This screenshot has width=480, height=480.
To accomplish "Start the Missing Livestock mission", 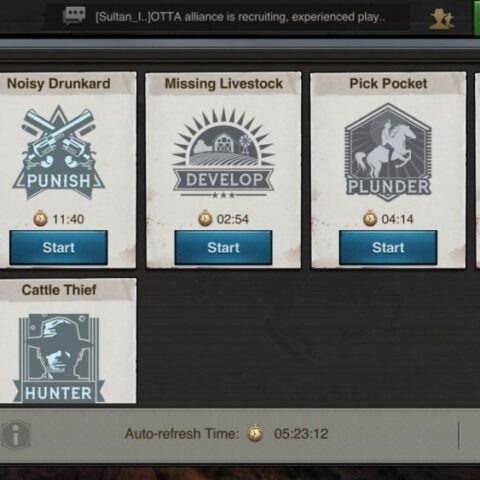I will (223, 248).
